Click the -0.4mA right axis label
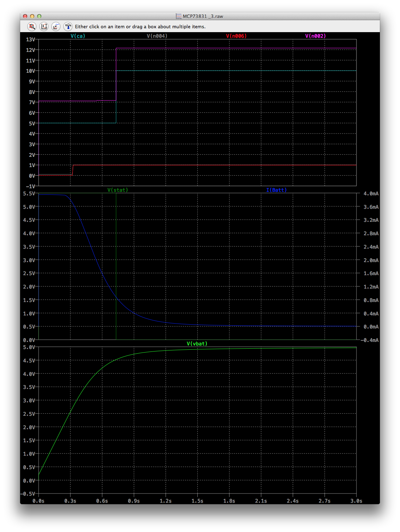Image resolution: width=400 pixels, height=532 pixels. 370,340
